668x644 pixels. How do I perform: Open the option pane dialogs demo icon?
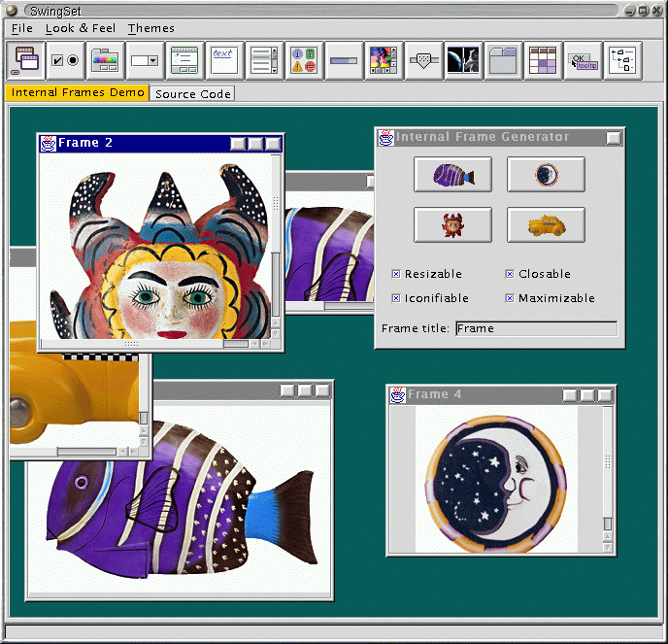click(x=304, y=60)
